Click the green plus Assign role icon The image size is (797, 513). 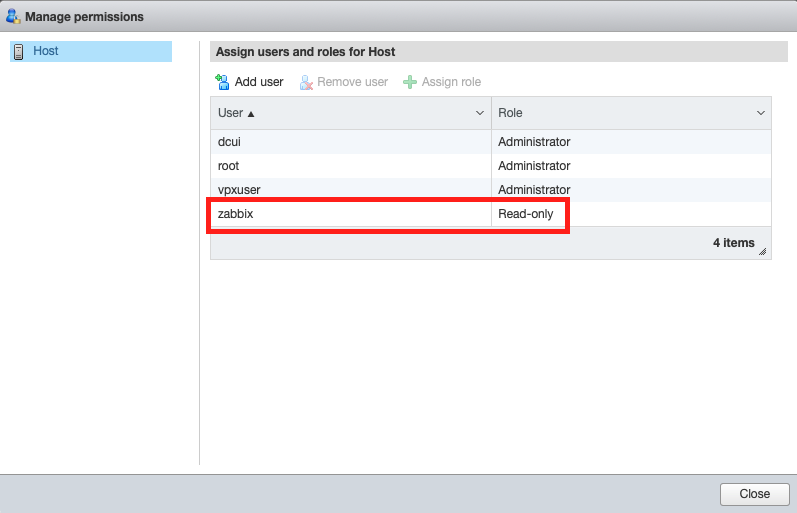(410, 82)
